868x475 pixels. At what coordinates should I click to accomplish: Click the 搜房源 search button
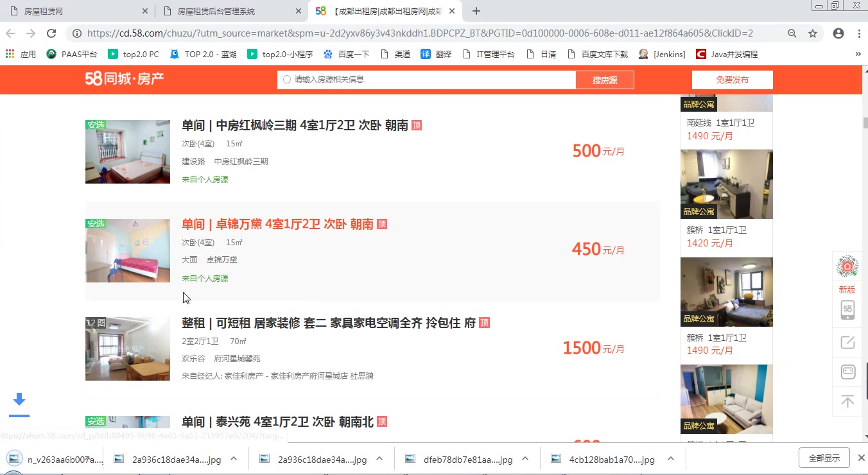pos(605,80)
